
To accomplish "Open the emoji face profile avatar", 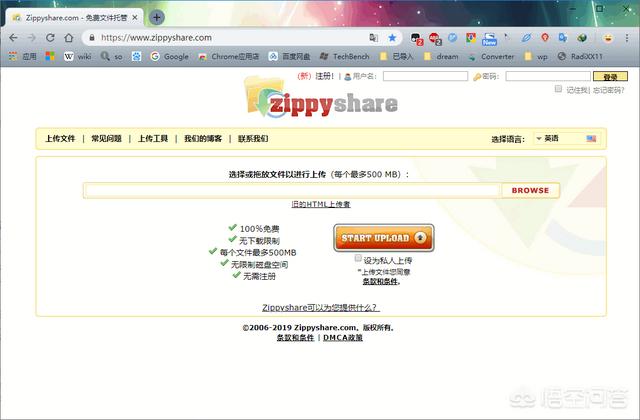I will tap(608, 38).
